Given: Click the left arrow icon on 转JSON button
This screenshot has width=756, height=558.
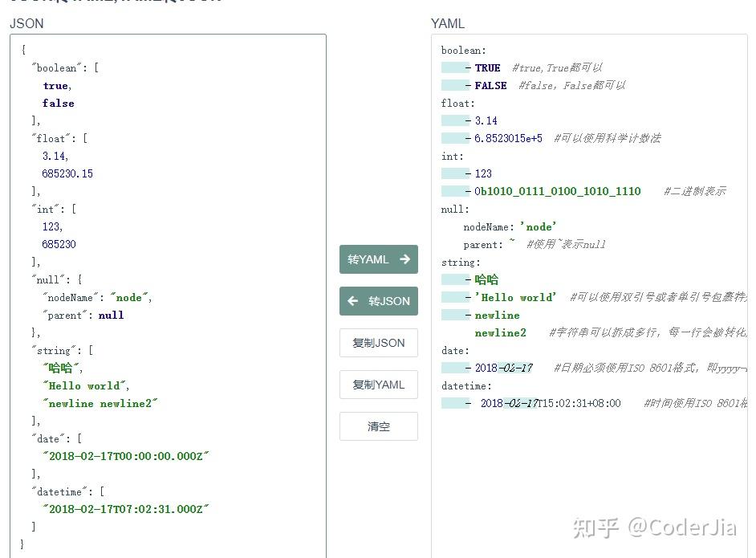Looking at the screenshot, I should coord(353,301).
